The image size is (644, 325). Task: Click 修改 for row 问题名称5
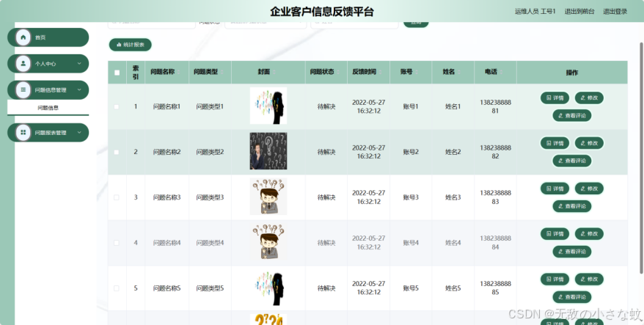[589, 280]
